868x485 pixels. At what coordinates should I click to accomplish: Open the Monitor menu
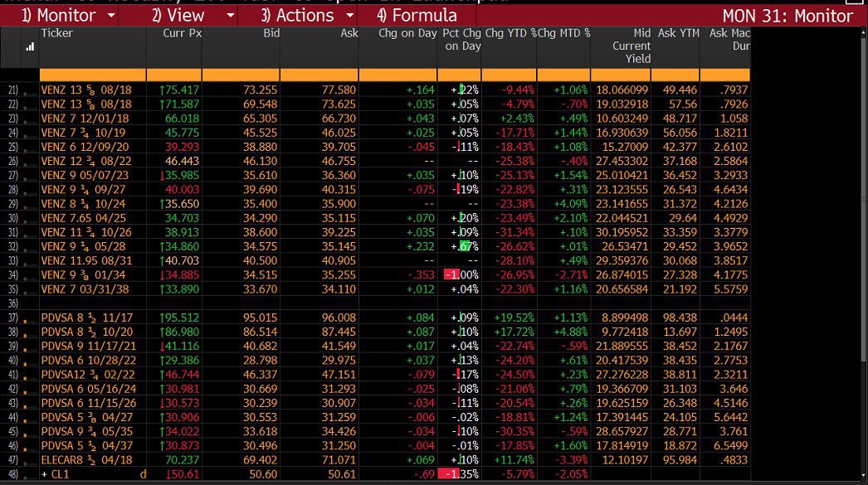(59, 16)
